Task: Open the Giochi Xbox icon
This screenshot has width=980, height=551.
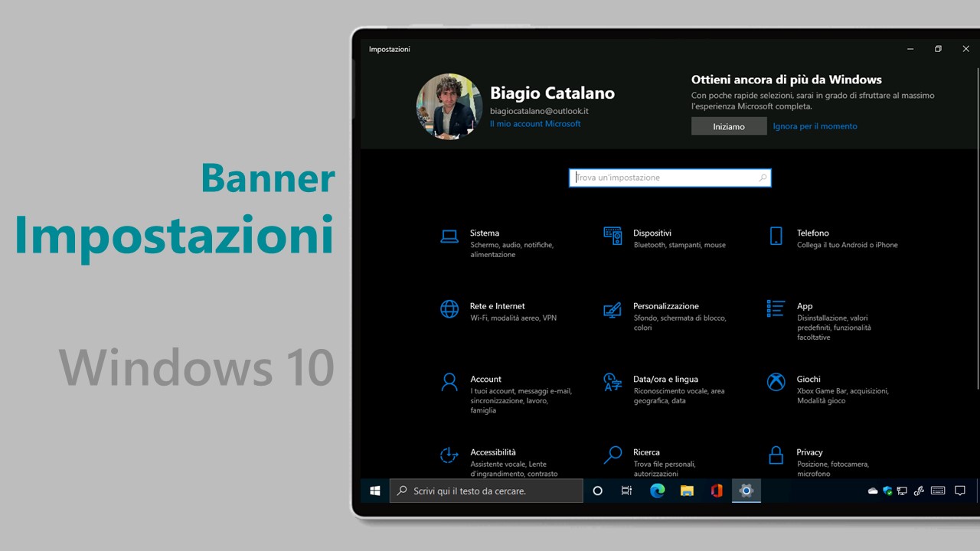Action: click(776, 382)
